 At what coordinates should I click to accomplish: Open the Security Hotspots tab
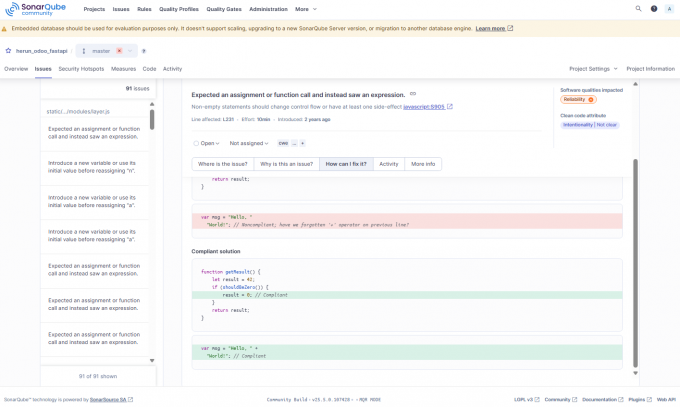click(81, 69)
